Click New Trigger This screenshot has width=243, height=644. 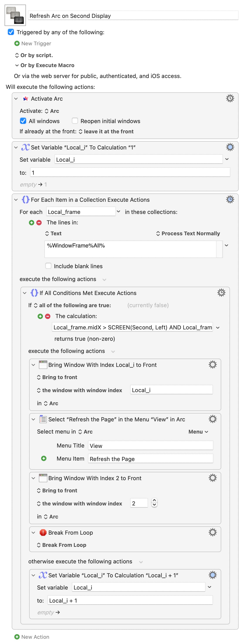click(x=33, y=44)
